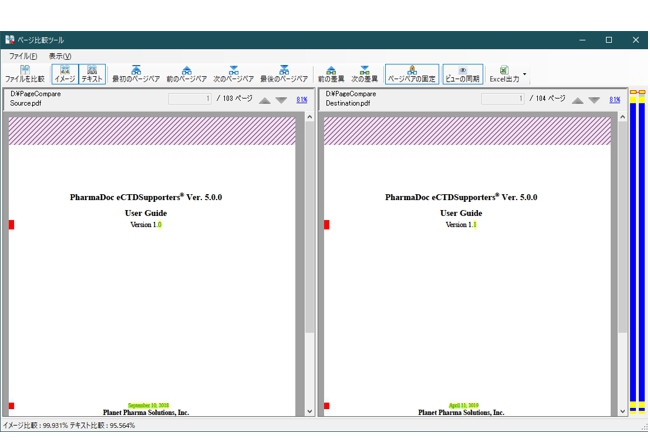The image size is (650, 440).
Task: Click highlighted 'Version 1.1' text in Destination
Action: (x=461, y=225)
